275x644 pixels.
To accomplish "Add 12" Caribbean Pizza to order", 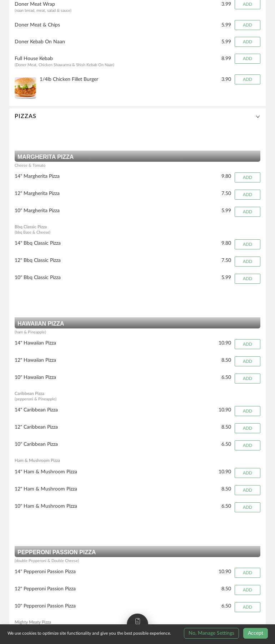I will click(x=247, y=428).
